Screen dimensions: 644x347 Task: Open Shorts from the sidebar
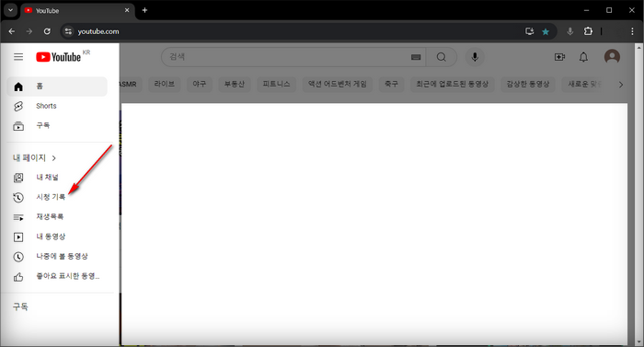click(57, 106)
